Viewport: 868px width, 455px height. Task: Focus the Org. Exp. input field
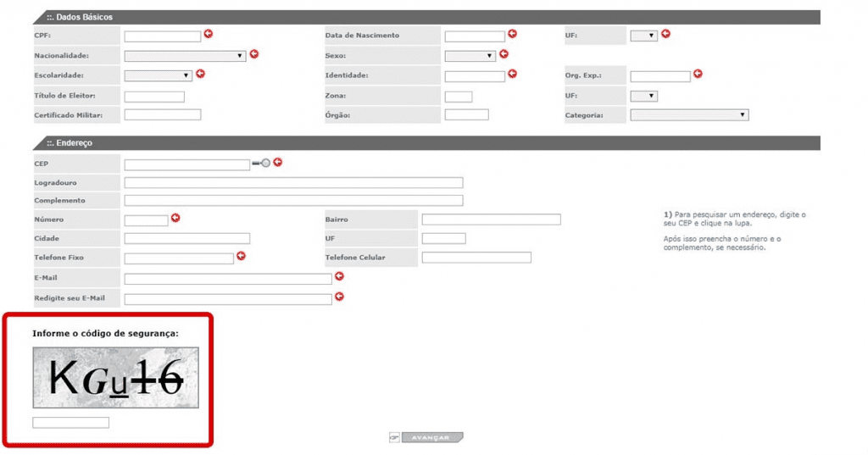pos(660,76)
